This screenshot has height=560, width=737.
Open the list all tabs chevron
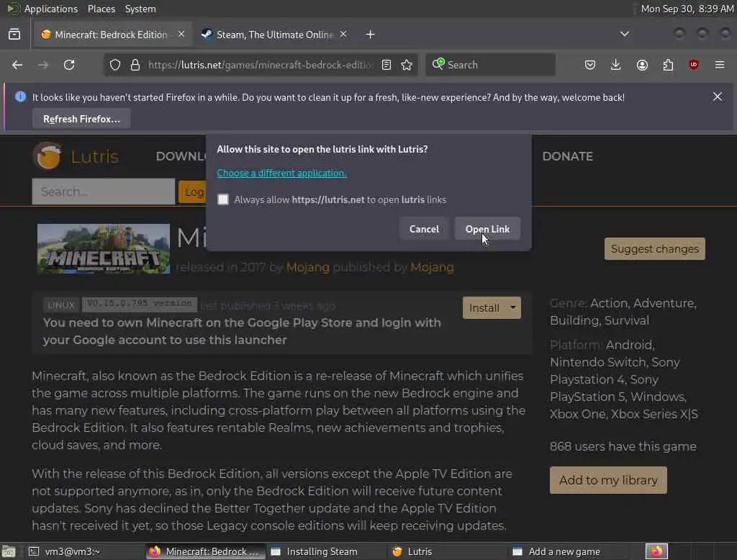coord(625,34)
